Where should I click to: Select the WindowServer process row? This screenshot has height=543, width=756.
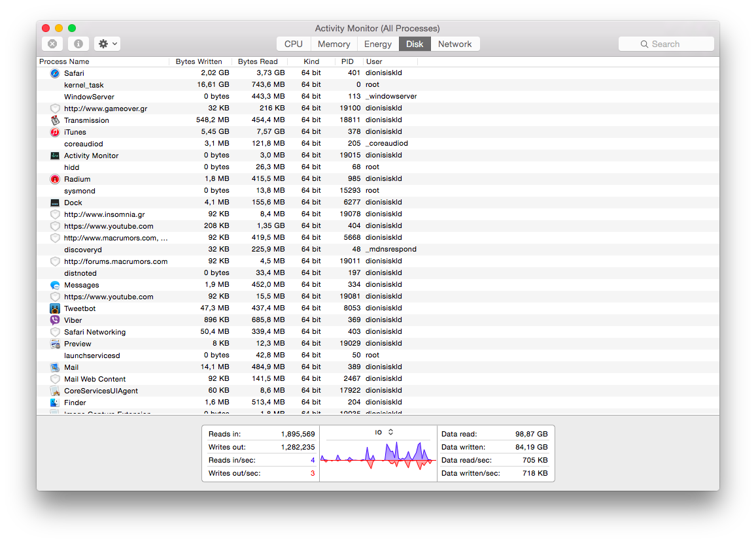[x=378, y=96]
